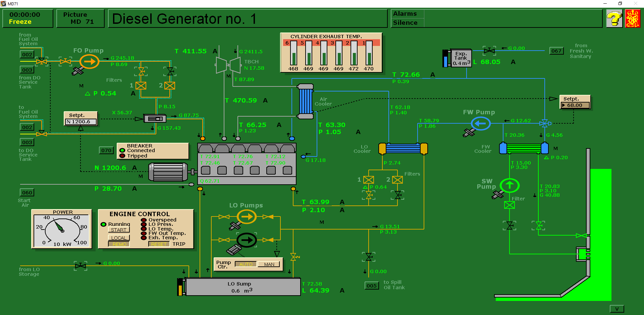The image size is (644, 315).
Task: Click the FO Pump orange pump icon
Action: [x=89, y=62]
